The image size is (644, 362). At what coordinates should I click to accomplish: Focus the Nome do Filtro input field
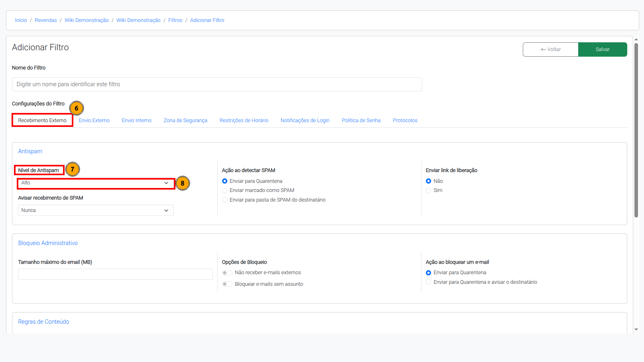(217, 84)
